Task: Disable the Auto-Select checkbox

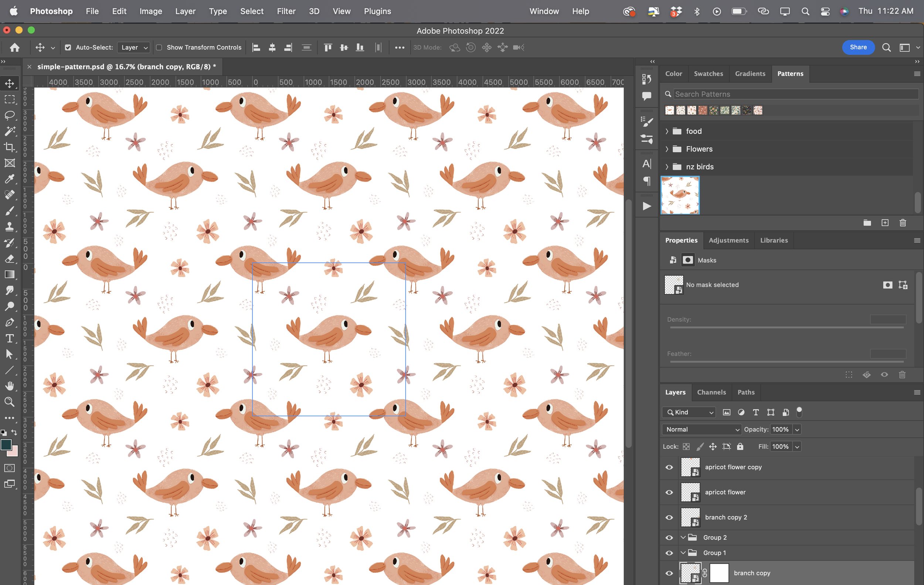Action: tap(68, 48)
